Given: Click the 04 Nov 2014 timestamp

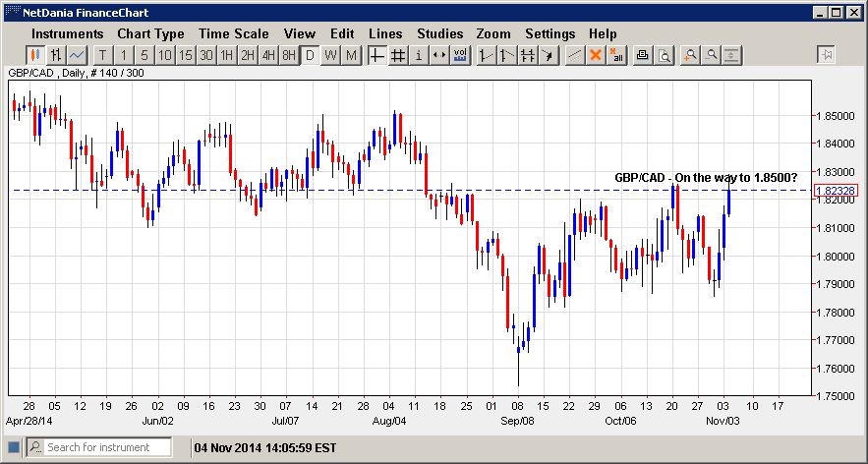Looking at the screenshot, I should coord(265,447).
